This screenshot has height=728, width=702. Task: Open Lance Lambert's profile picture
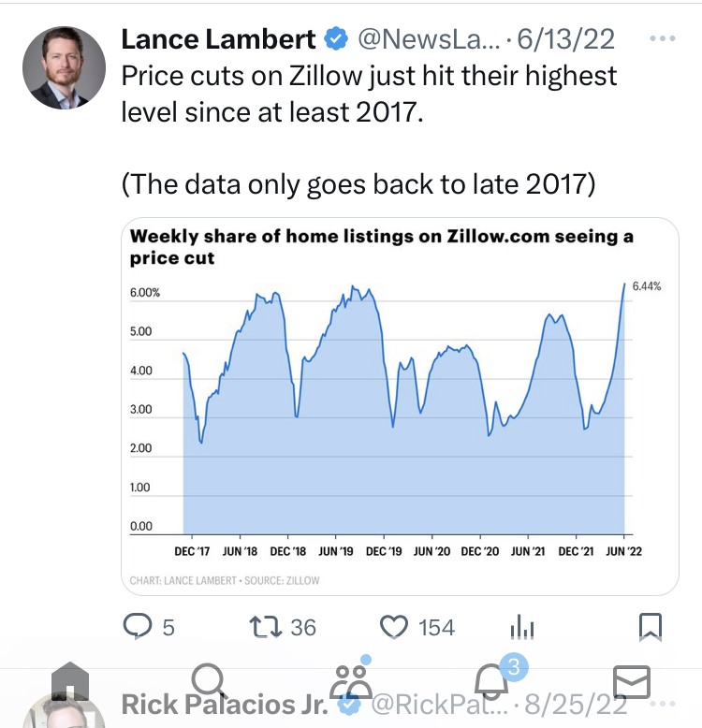pos(64,67)
